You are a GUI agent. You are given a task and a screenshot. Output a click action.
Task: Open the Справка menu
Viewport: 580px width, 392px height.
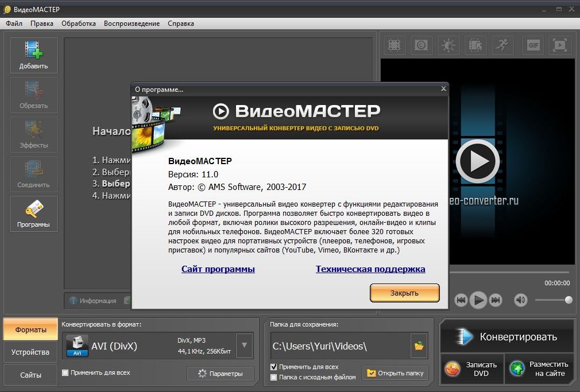pyautogui.click(x=181, y=24)
